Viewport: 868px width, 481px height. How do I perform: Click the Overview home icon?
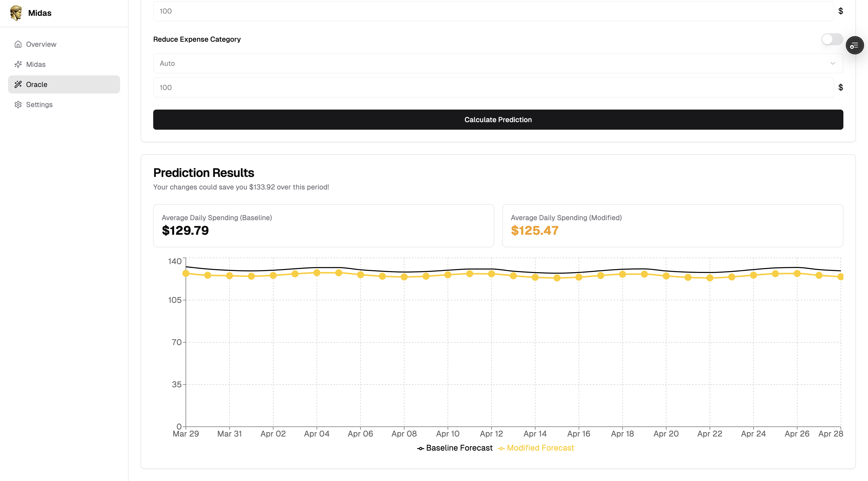point(18,44)
